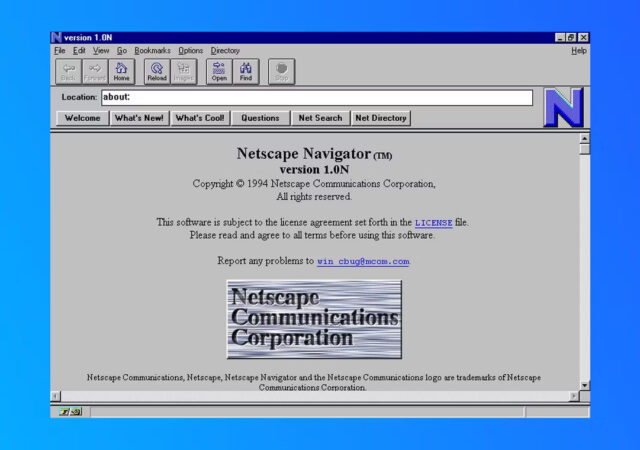Viewport: 640px width, 450px height.
Task: Click the security key status icon
Action: [70, 412]
